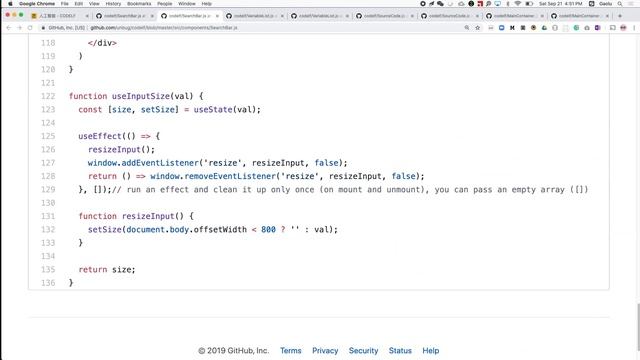Open a new browser tab

[x=620, y=16]
